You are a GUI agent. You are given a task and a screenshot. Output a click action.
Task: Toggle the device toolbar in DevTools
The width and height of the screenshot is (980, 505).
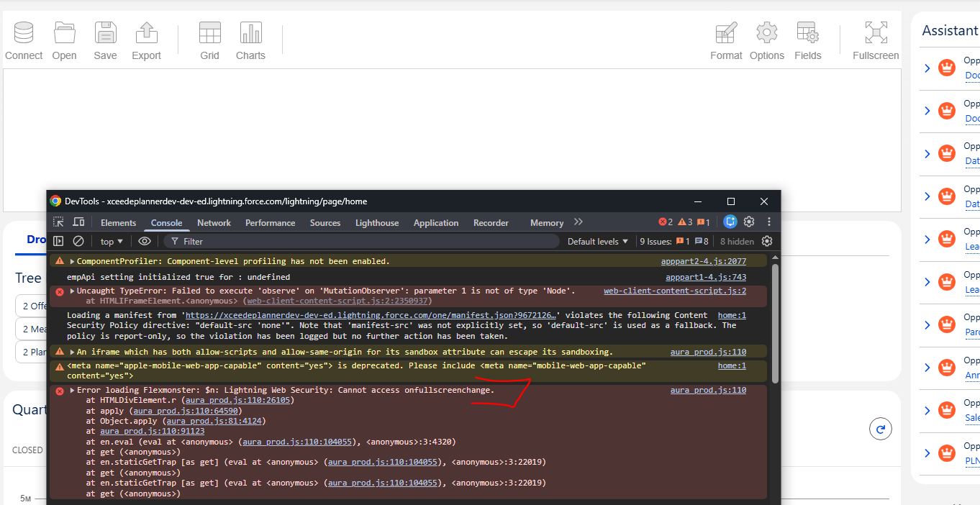tap(78, 222)
